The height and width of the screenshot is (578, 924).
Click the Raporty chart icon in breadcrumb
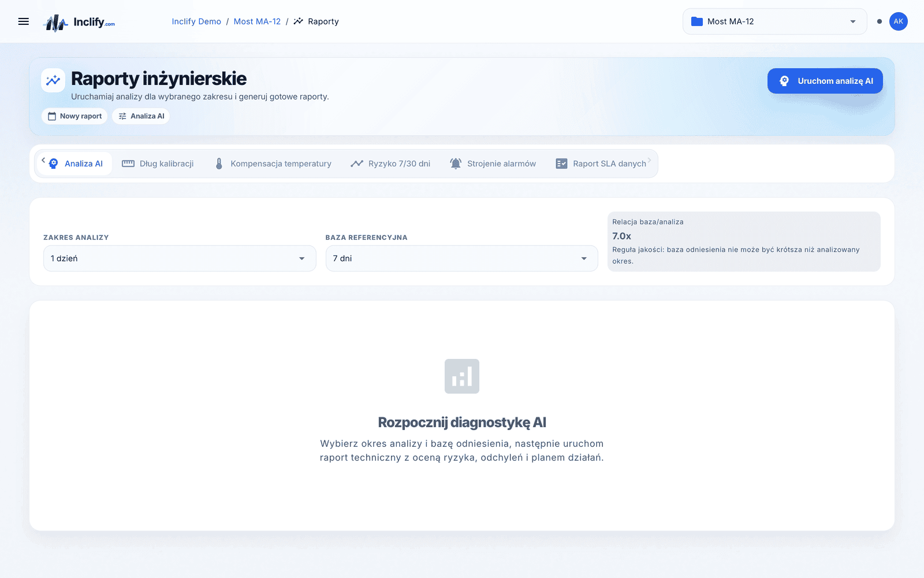(298, 21)
